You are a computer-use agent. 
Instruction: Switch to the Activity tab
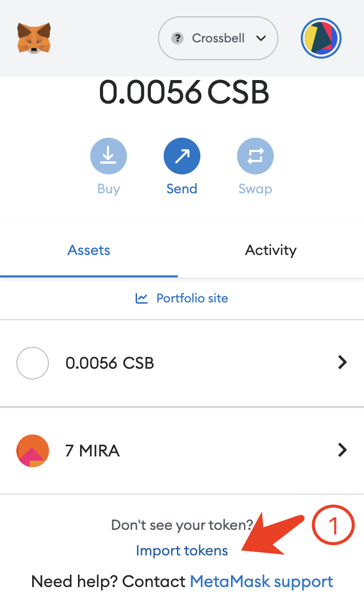(x=271, y=250)
